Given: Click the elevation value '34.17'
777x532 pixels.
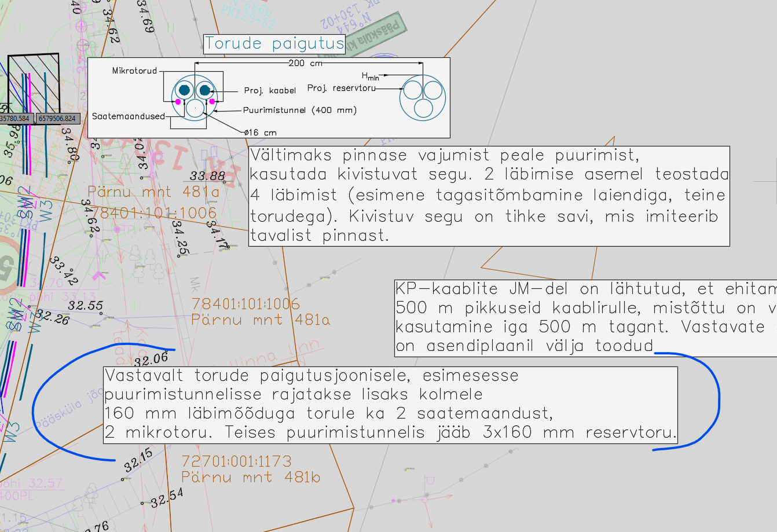Looking at the screenshot, I should (218, 235).
